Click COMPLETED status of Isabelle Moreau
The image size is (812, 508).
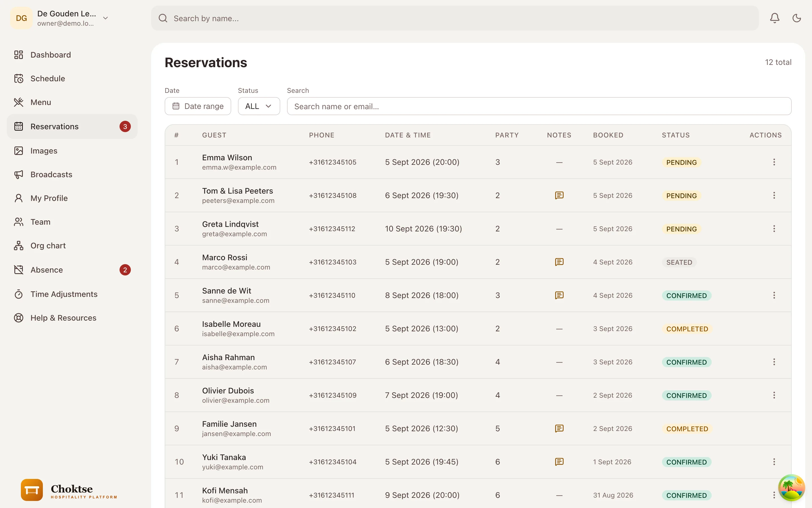click(x=687, y=329)
